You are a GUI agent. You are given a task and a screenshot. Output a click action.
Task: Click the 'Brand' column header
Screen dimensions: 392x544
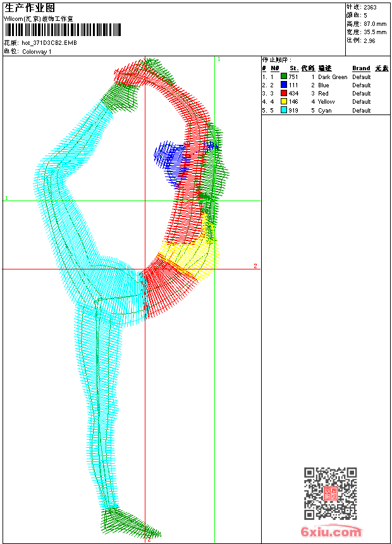(361, 68)
